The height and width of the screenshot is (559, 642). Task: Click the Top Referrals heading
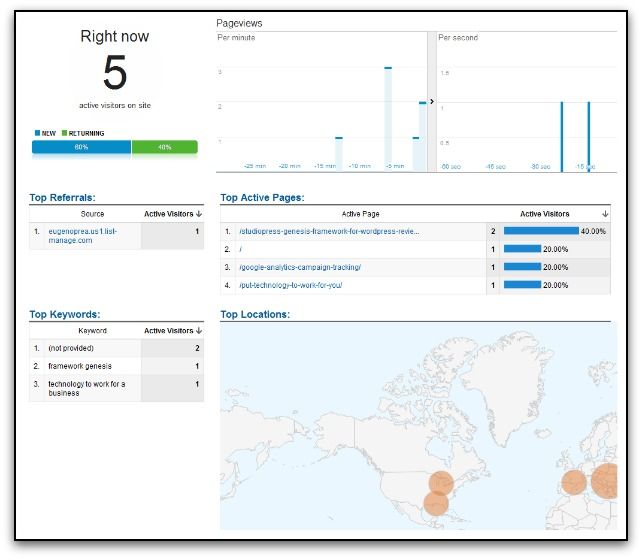click(x=62, y=197)
